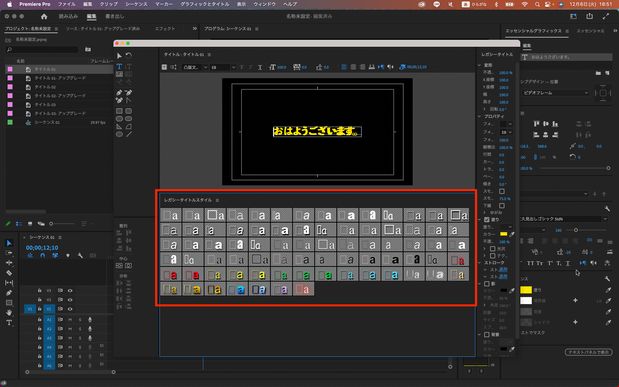This screenshot has width=619, height=387.
Task: Toggle V1 track eye visibility
Action: (70, 309)
